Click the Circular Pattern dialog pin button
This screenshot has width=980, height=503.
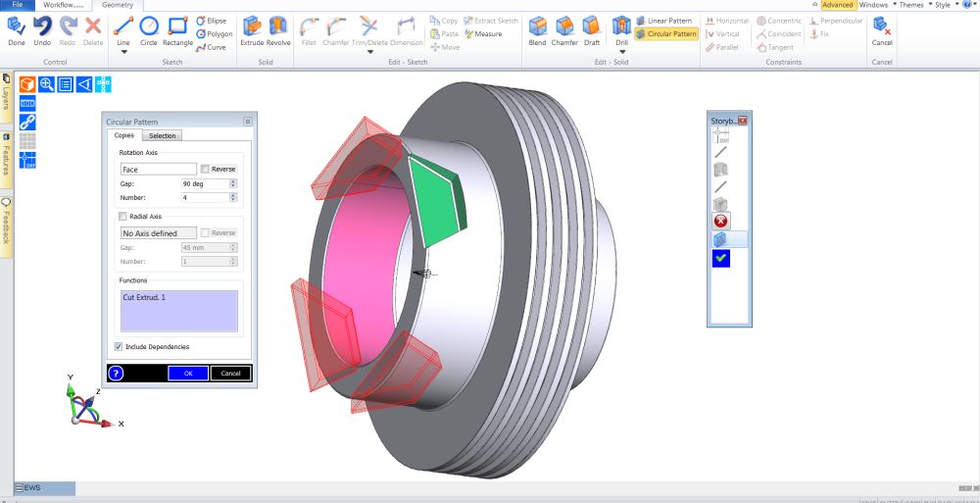click(x=248, y=122)
